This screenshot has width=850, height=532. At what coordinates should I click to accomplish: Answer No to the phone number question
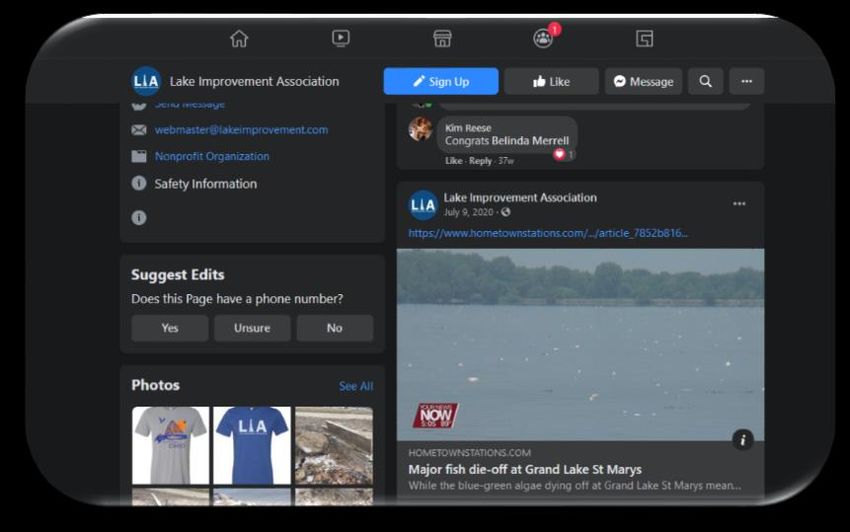click(334, 328)
